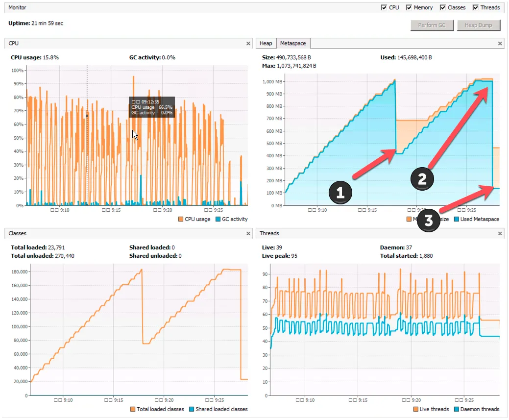Select the Metaspace tab
The image size is (509, 420).
pos(293,44)
